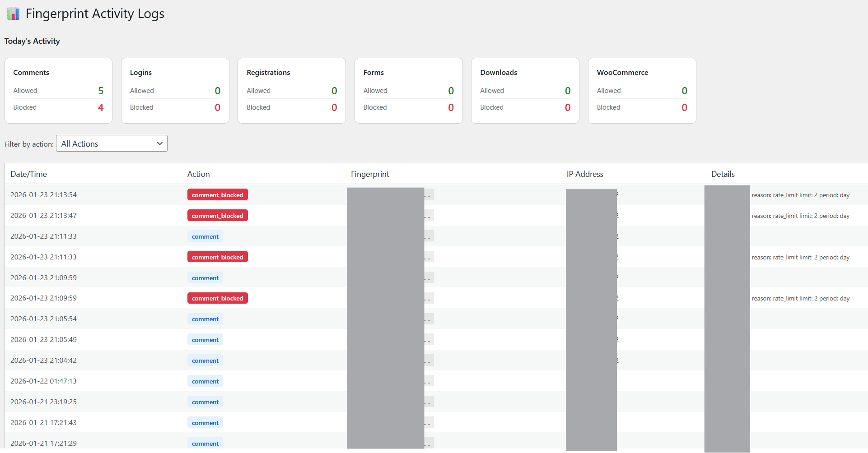868x453 pixels.
Task: Click the comment badge at 17:21:29
Action: pos(205,444)
